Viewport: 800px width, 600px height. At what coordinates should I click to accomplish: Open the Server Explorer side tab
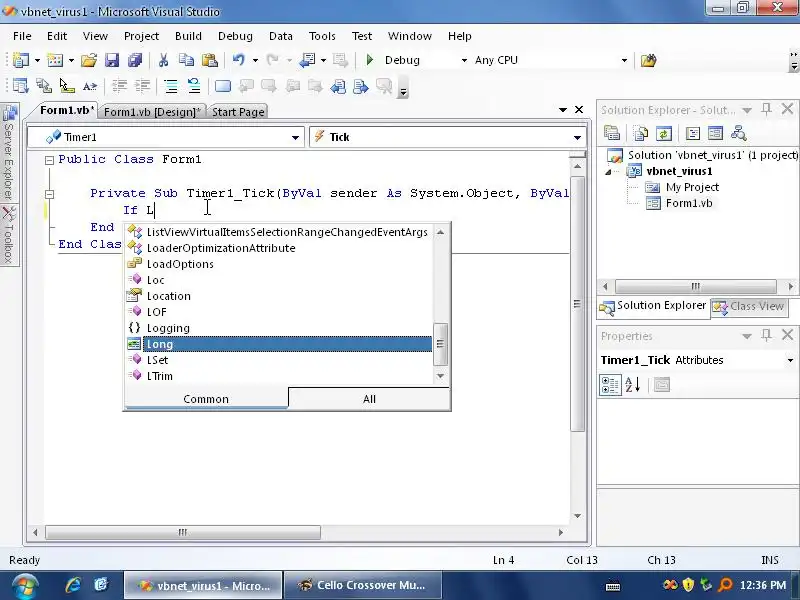(9, 153)
